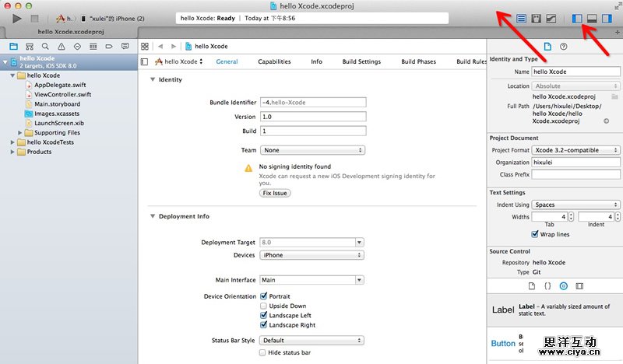Image resolution: width=623 pixels, height=364 pixels.
Task: Open the Team dropdown set to None
Action: [x=311, y=150]
